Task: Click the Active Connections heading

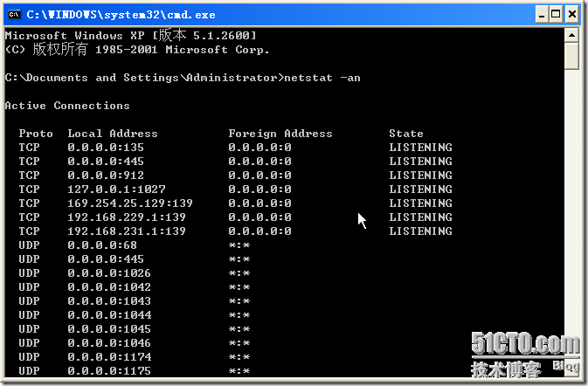Action: 67,106
